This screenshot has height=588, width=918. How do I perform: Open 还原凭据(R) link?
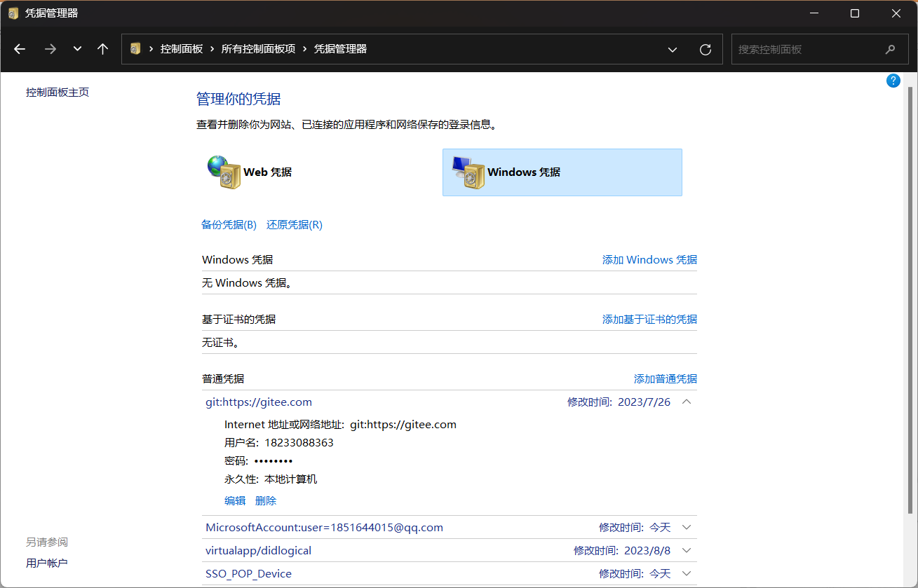[x=295, y=225]
